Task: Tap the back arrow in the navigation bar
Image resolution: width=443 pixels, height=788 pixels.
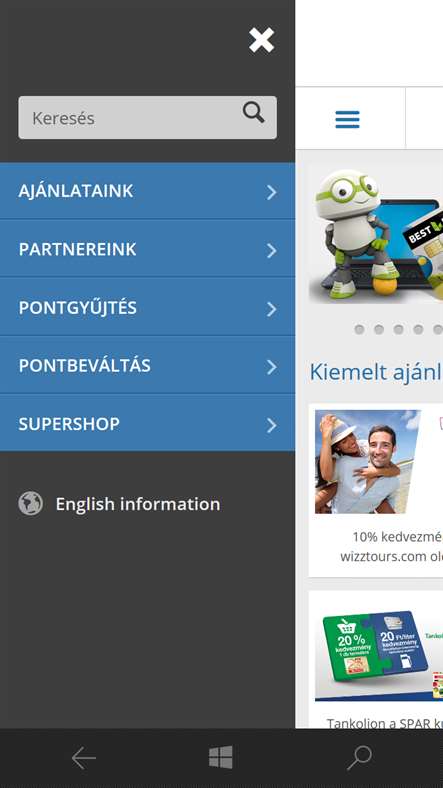Action: coord(83,757)
